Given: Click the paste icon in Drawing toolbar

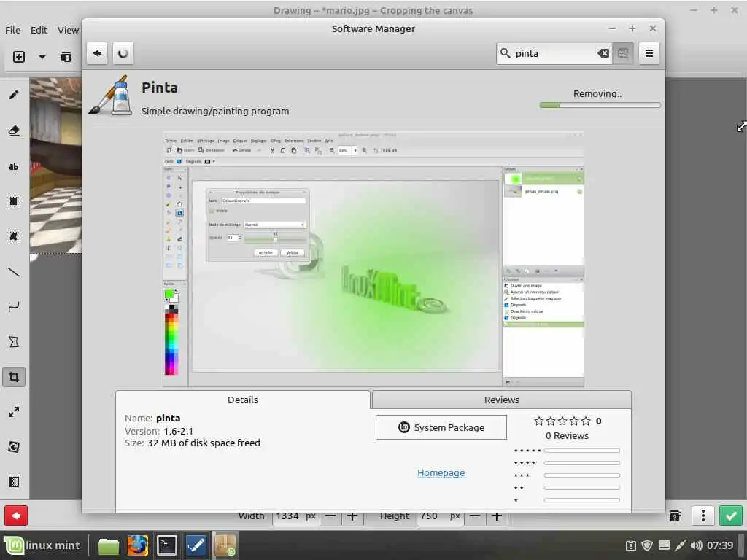Looking at the screenshot, I should click(66, 57).
